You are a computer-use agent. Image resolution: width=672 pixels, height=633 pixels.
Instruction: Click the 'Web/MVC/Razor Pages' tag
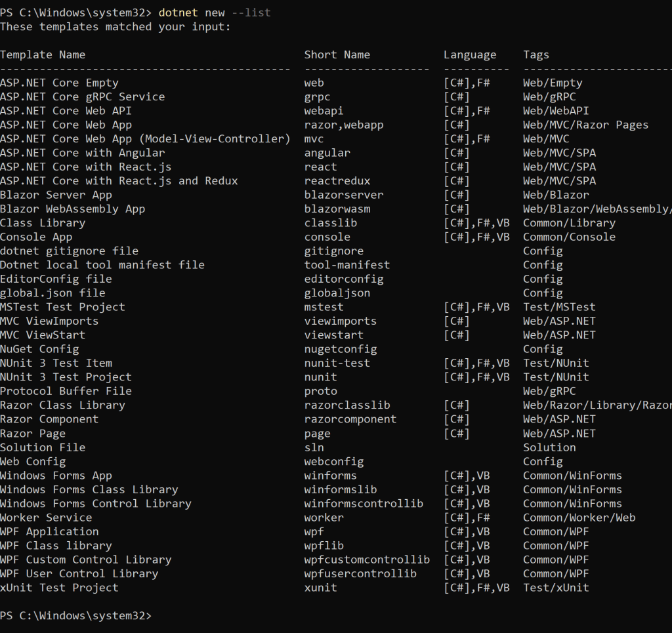585,125
